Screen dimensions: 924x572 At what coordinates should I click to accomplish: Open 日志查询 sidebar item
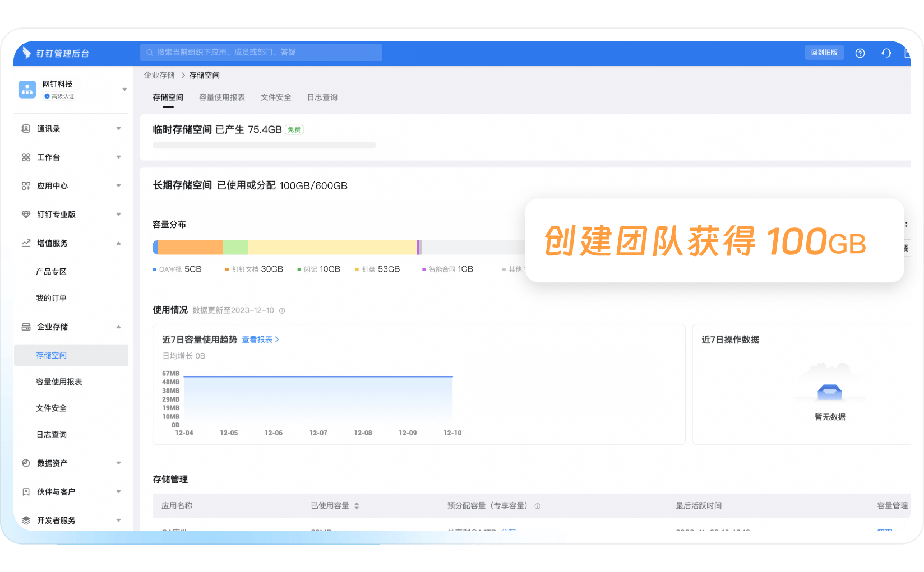[51, 435]
